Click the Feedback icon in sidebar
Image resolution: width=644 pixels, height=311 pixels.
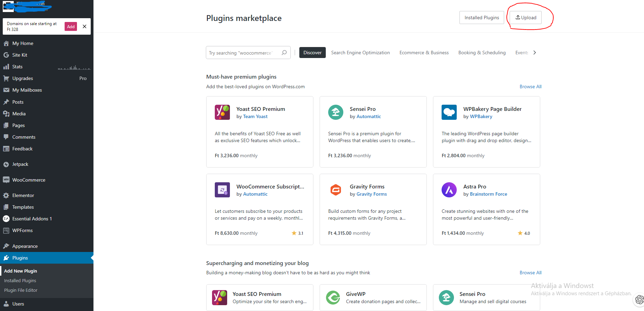pos(6,149)
